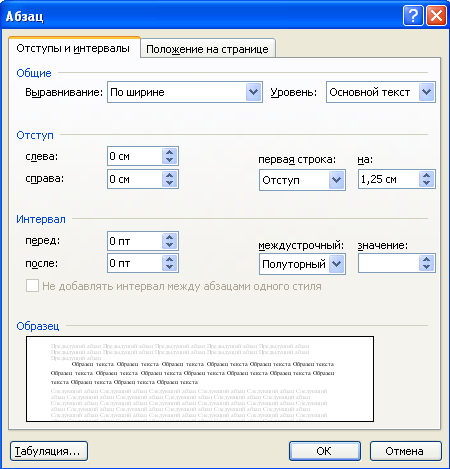Click the Образец preview pane
The width and height of the screenshot is (450, 469).
point(200,379)
